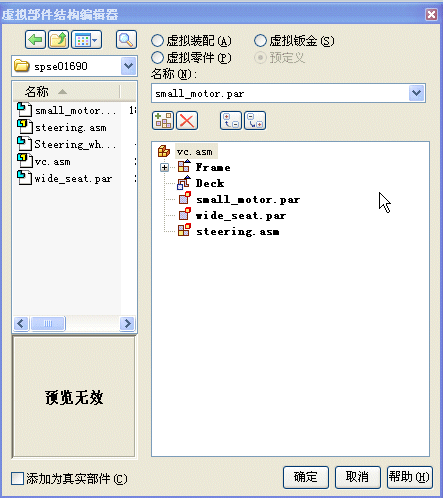This screenshot has width=443, height=498.
Task: Choose the 虚拟钣金 (S) radio option
Action: click(260, 41)
